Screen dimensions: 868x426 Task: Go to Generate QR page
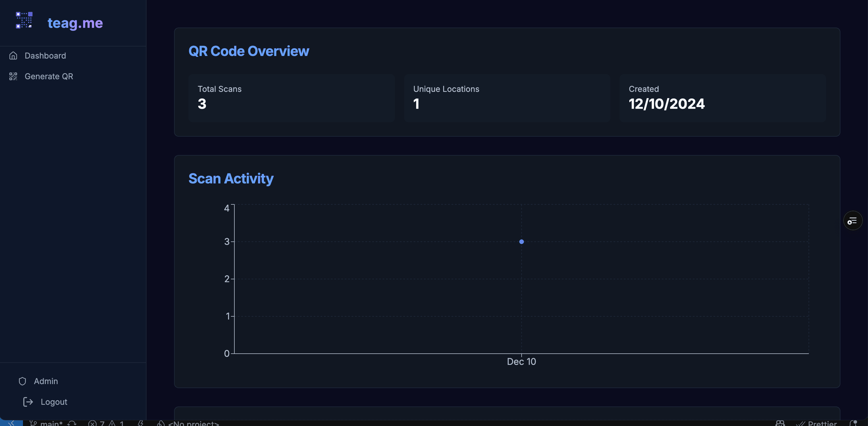click(49, 76)
